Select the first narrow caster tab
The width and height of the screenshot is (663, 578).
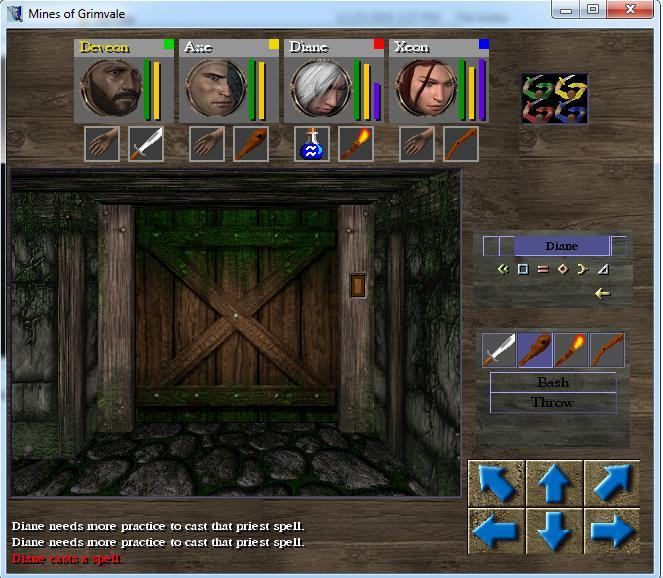pyautogui.click(x=490, y=246)
